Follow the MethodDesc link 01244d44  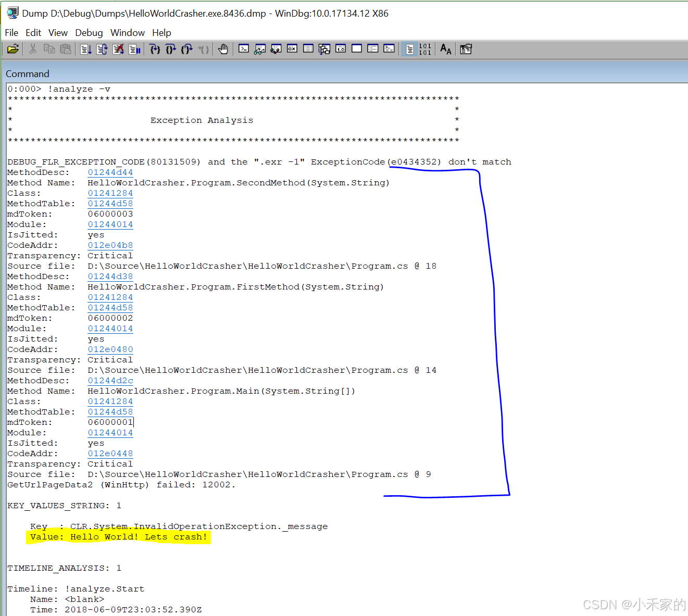(110, 172)
